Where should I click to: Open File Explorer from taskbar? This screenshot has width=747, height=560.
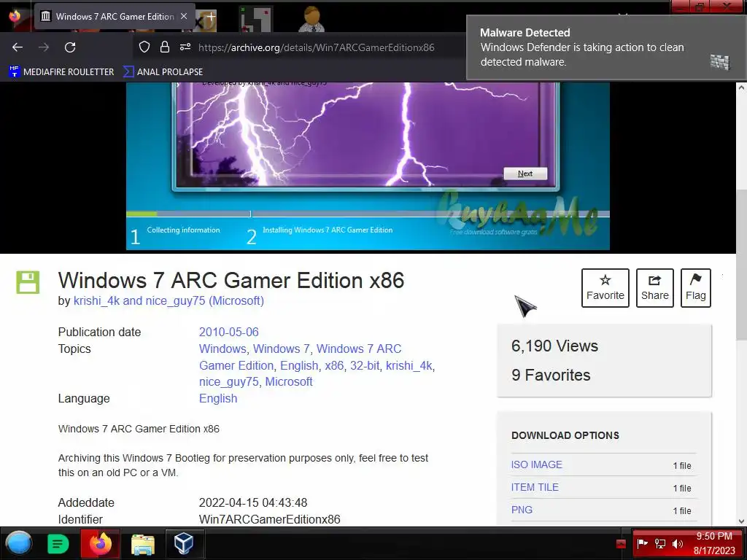coord(143,544)
